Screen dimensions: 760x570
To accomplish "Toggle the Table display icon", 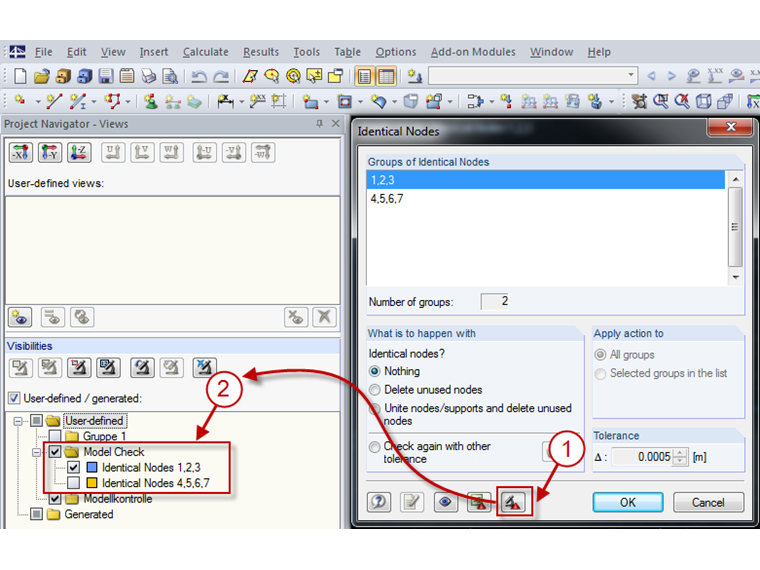I will (x=386, y=76).
